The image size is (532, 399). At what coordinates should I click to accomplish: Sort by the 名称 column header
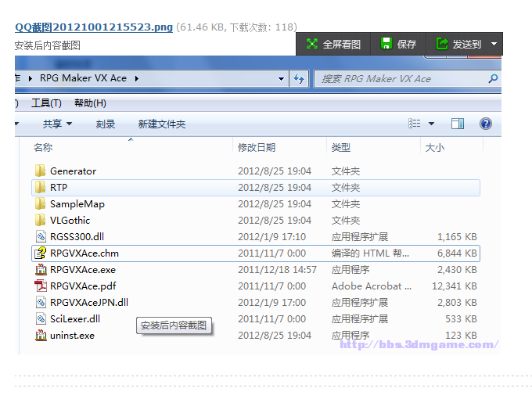[x=43, y=148]
